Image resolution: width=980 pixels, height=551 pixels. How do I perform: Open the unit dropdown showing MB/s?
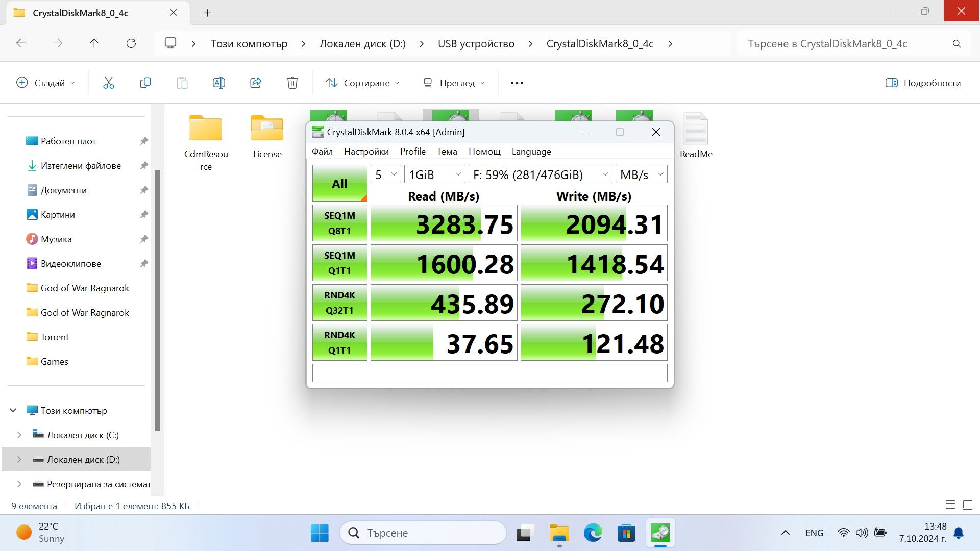[641, 174]
